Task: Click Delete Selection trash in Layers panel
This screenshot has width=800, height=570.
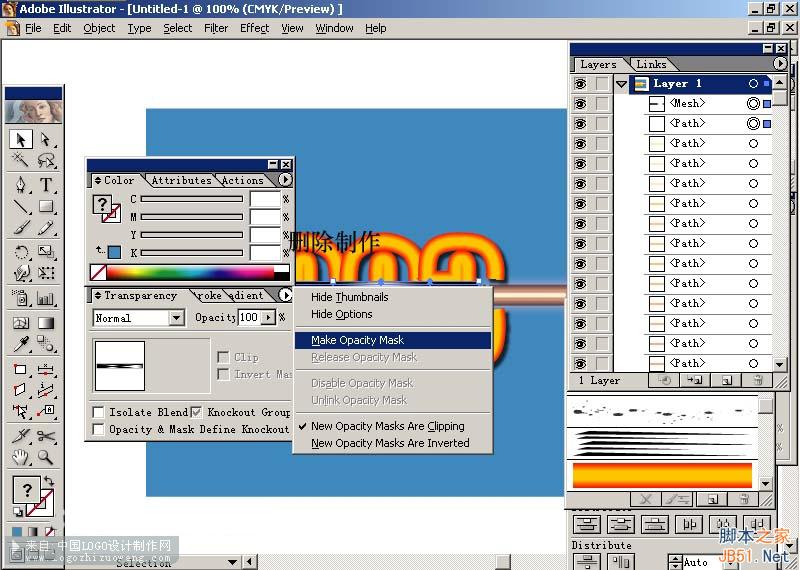Action: pos(758,380)
